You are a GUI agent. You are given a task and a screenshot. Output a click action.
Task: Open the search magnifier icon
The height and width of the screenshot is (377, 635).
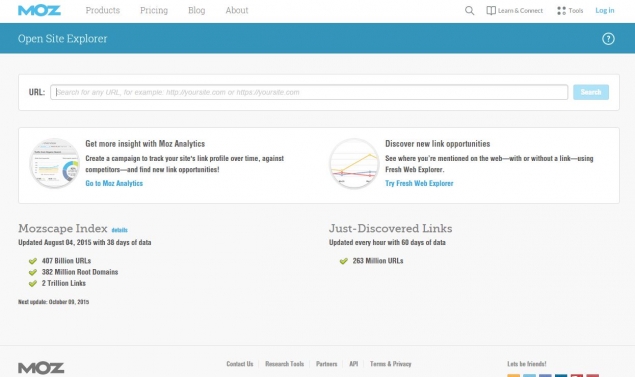(x=469, y=11)
